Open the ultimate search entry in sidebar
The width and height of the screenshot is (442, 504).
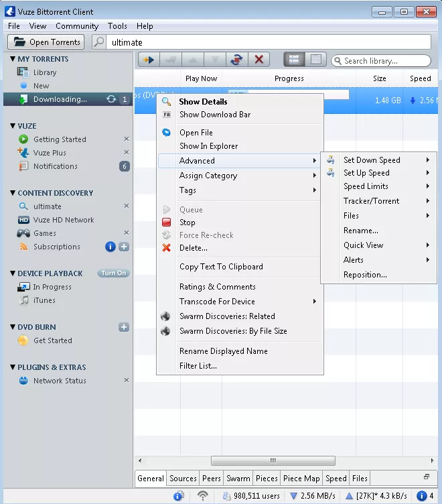(x=48, y=206)
